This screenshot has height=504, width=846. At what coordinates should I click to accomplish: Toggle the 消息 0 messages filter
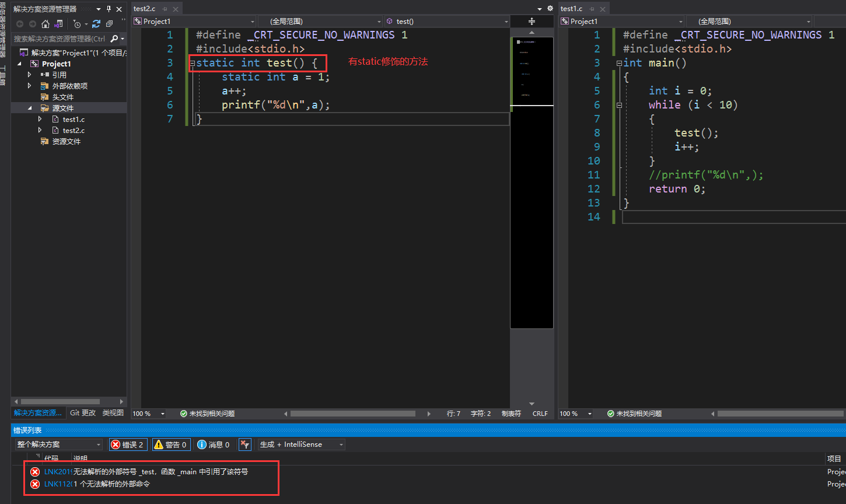click(x=214, y=444)
